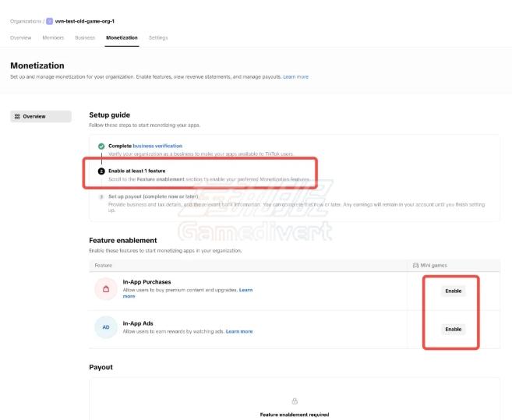The image size is (512, 420).
Task: Click the Mini games column icon
Action: [x=415, y=266]
